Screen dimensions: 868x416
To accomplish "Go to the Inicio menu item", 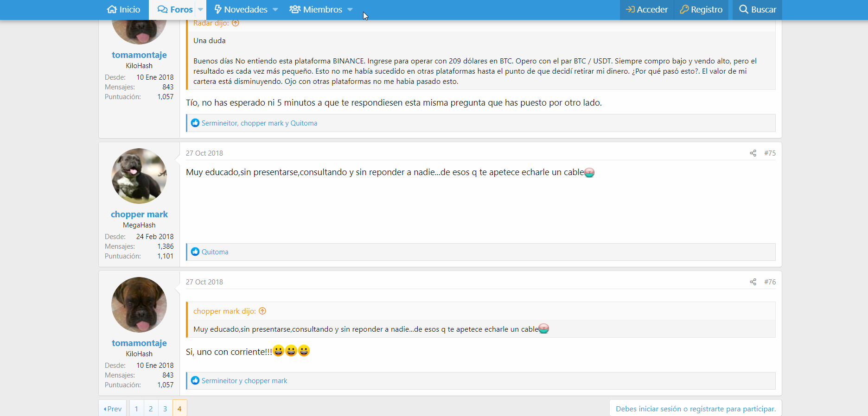I will point(123,10).
